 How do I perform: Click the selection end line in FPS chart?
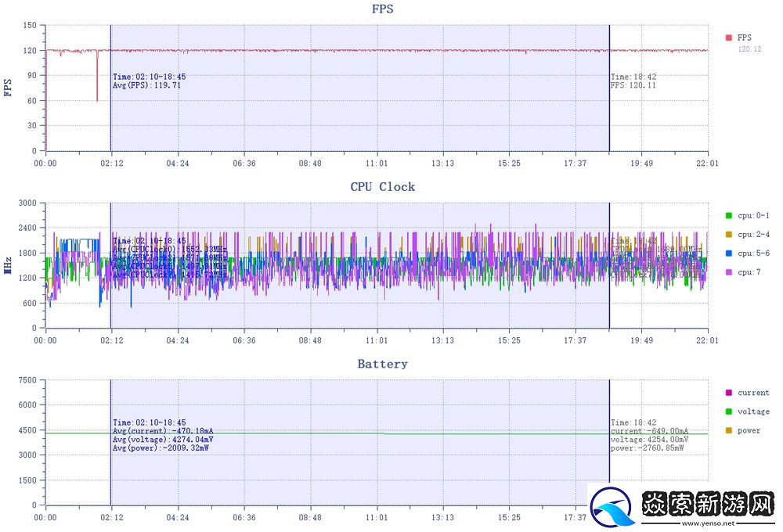pos(609,117)
